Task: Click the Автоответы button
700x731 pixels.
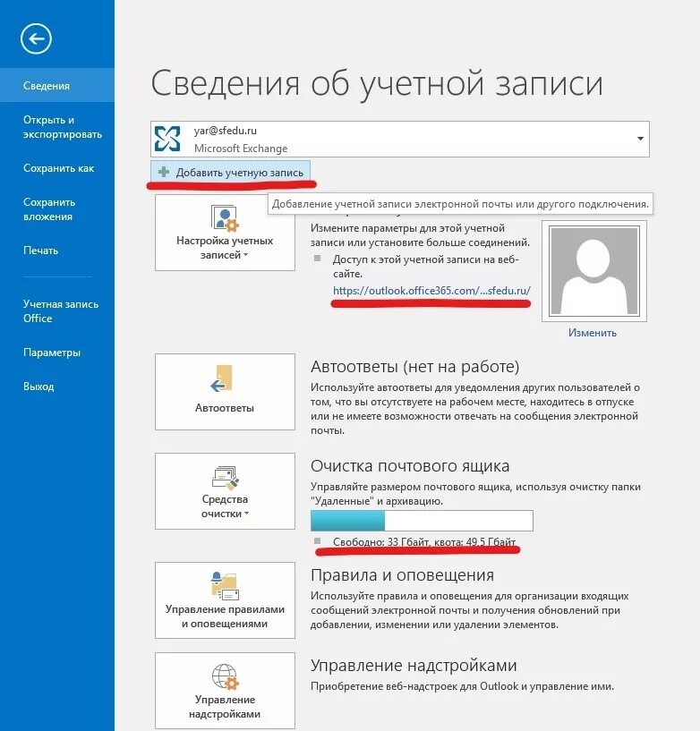Action: (x=225, y=392)
